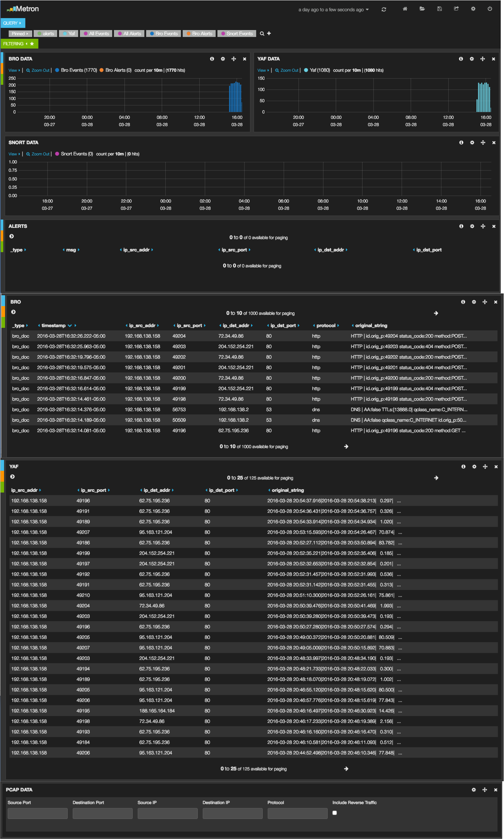Toggle the Snort Events query pill
The height and width of the screenshot is (839, 504).
pyautogui.click(x=236, y=34)
